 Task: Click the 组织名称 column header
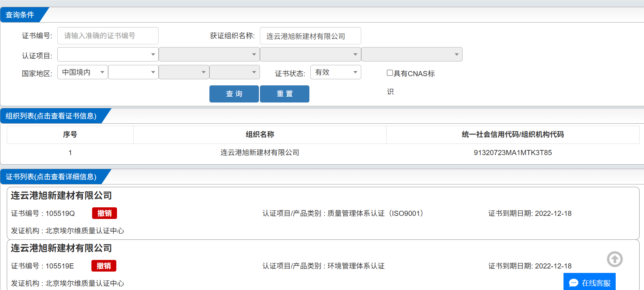[260, 135]
